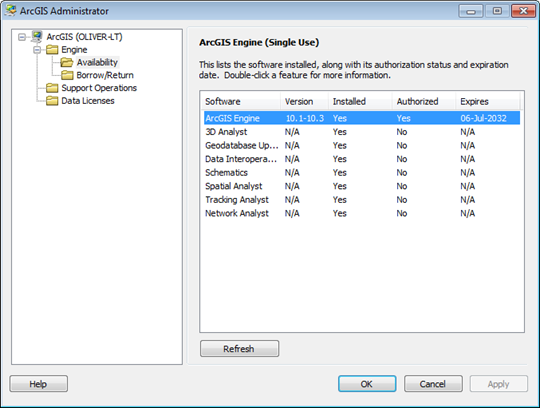540x408 pixels.
Task: Open the Data Licenses tree item
Action: [88, 101]
